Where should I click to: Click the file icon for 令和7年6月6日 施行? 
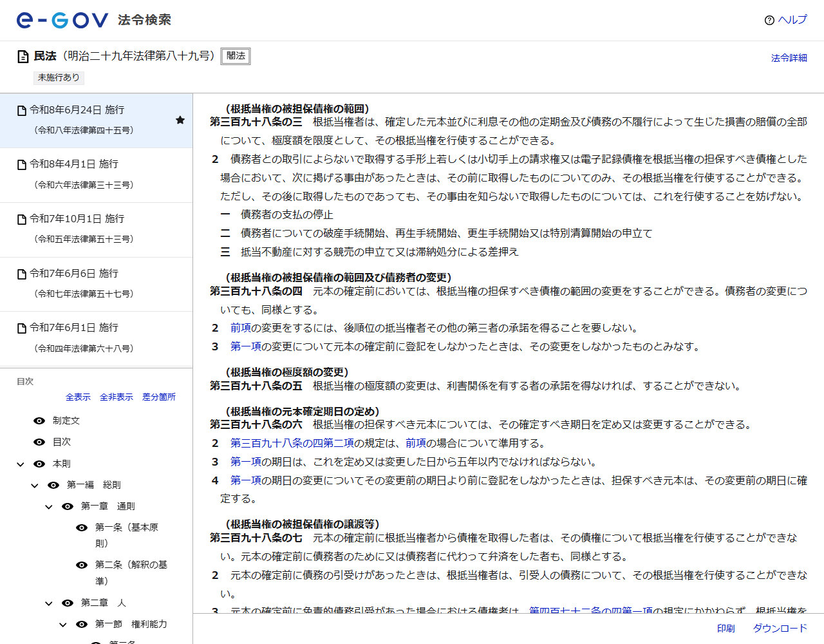coord(22,274)
